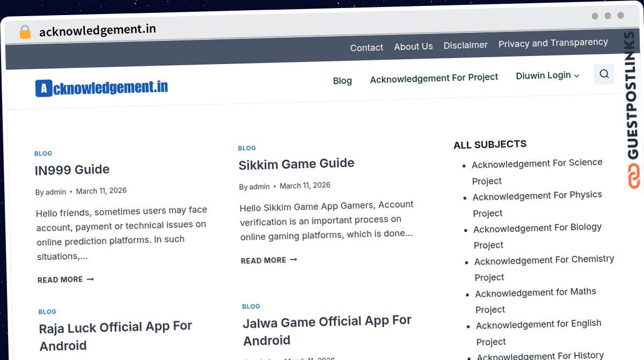
Task: Click March 11, 2026 date under Sikkim Game Guide
Action: [x=305, y=185]
